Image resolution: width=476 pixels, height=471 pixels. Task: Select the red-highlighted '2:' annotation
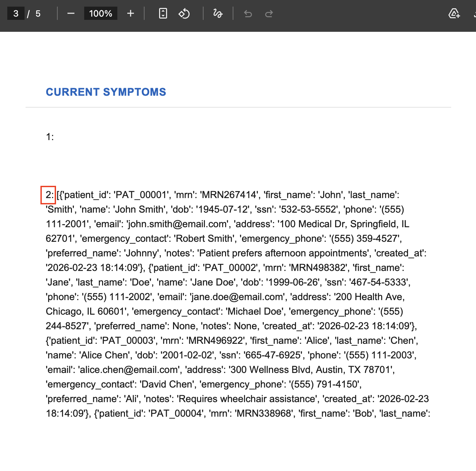[x=48, y=195]
